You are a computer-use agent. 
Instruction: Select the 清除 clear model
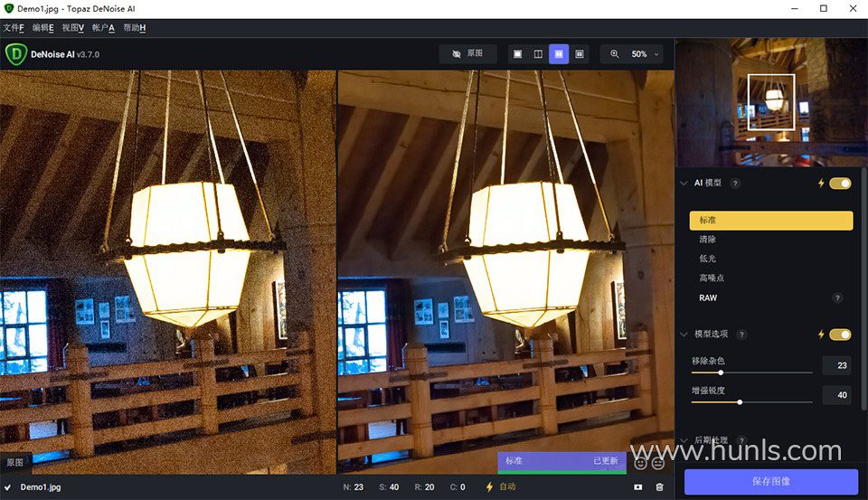[x=771, y=240]
